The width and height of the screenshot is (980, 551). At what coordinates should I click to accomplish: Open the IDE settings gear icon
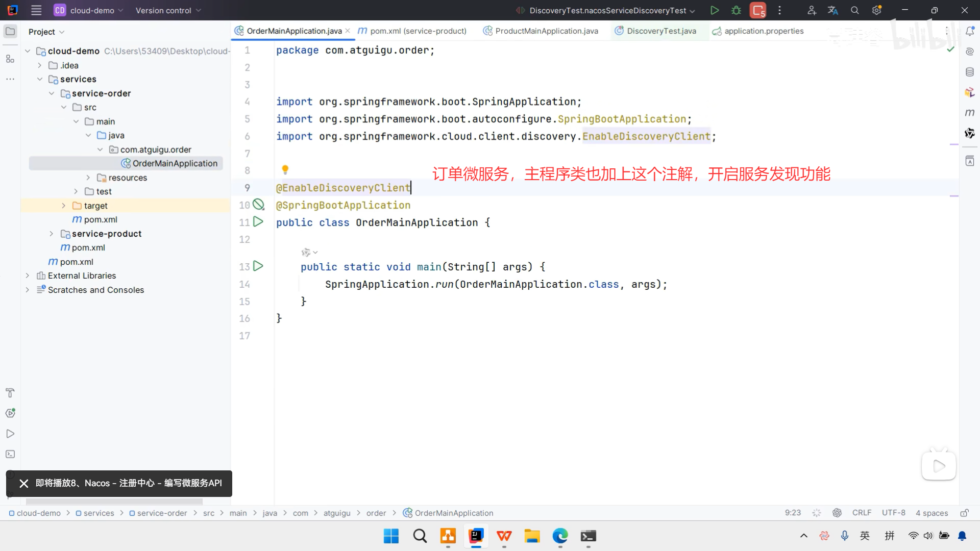[x=877, y=10]
